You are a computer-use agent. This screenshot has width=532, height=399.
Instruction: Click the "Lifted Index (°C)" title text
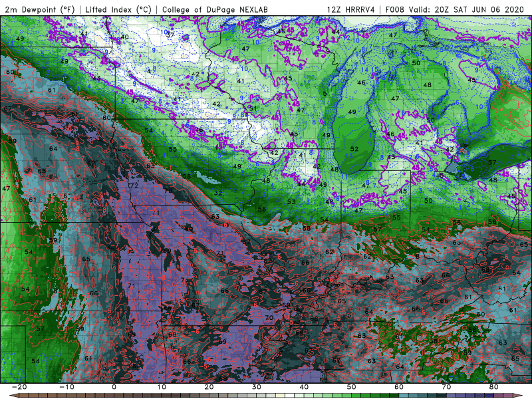point(118,9)
